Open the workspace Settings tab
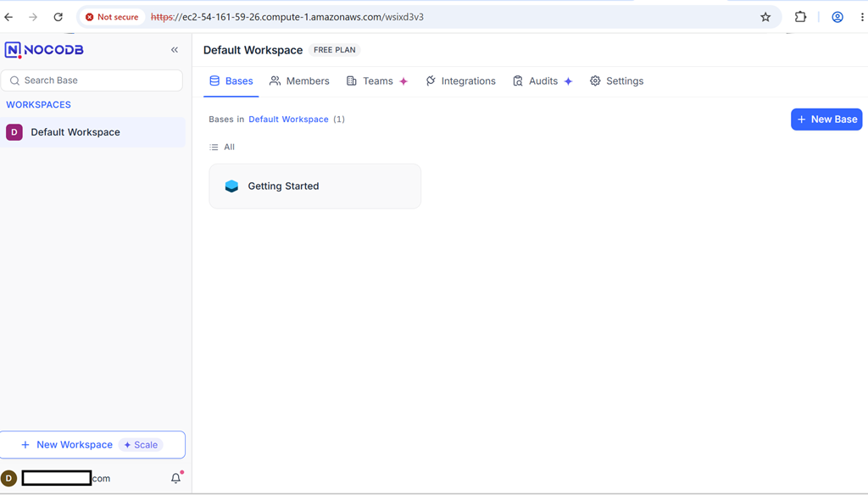The image size is (868, 495). pos(617,81)
